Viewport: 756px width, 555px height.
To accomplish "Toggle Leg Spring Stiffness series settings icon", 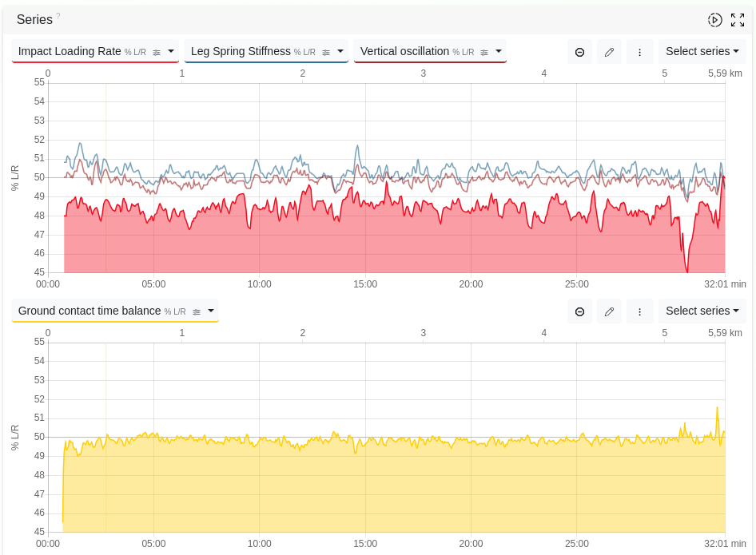I will pos(326,52).
